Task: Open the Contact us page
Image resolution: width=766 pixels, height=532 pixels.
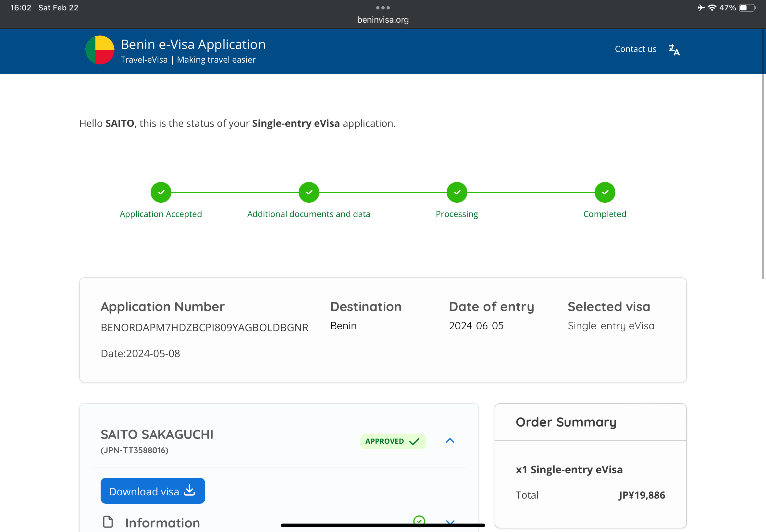Action: pyautogui.click(x=635, y=49)
